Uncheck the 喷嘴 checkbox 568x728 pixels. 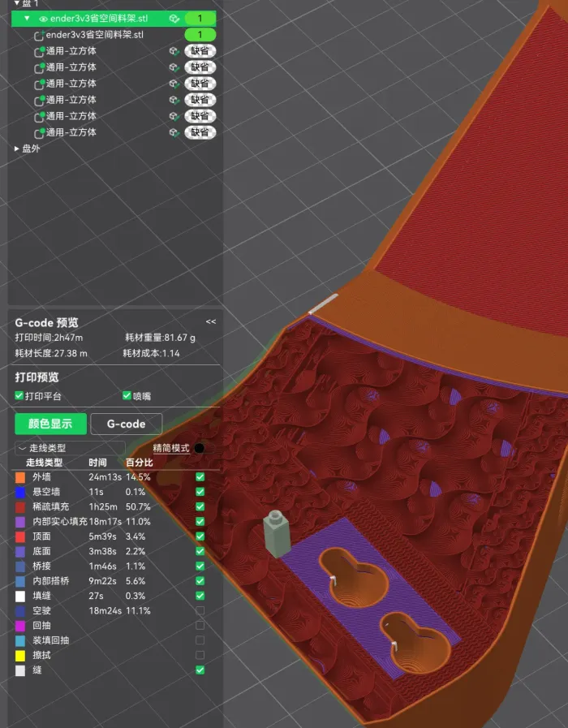click(x=127, y=396)
